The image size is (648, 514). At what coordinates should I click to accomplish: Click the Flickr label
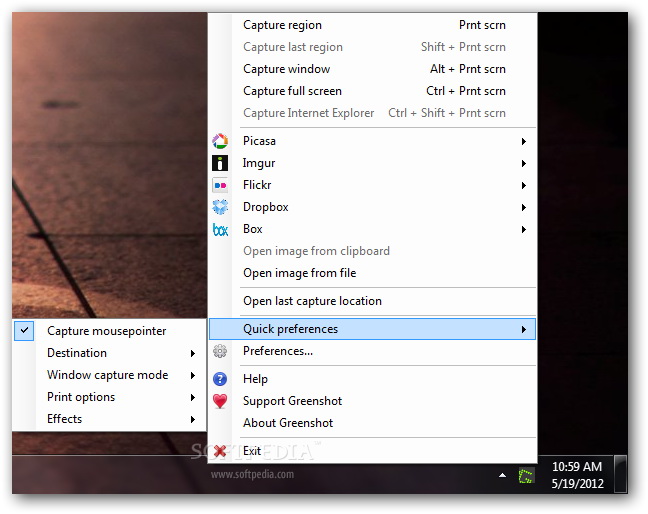257,185
